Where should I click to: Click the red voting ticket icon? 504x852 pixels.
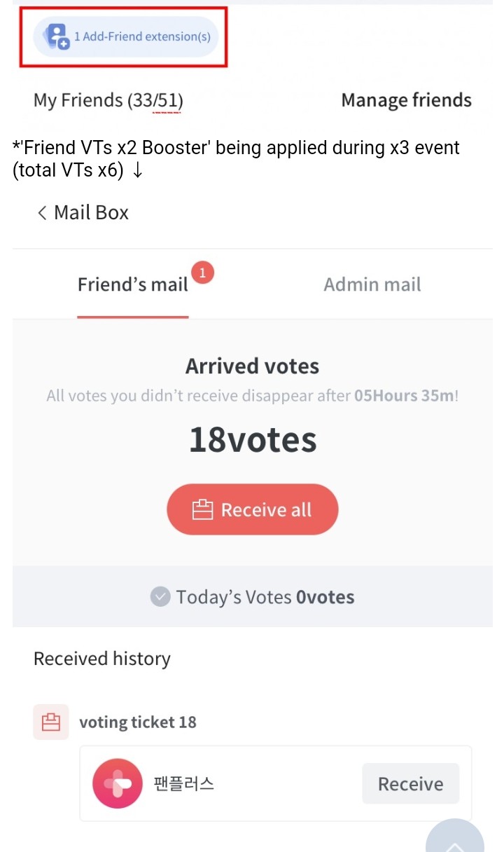click(51, 722)
